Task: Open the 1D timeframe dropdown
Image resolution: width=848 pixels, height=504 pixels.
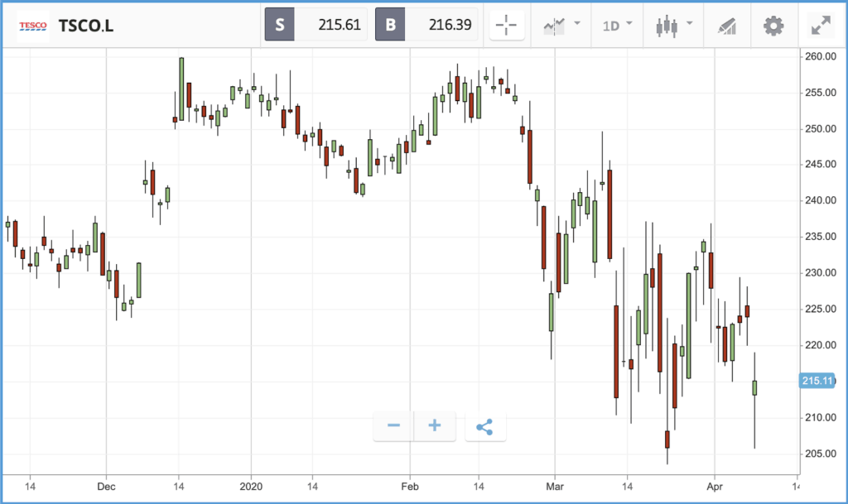Action: pos(617,26)
